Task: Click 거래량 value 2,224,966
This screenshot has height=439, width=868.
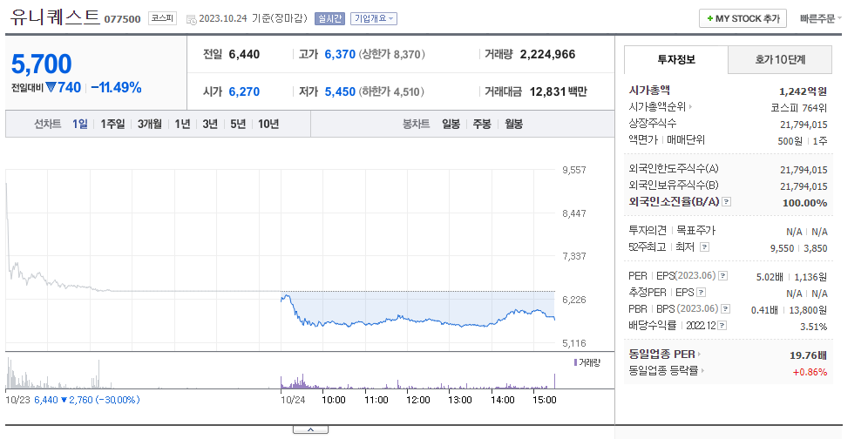Action: pos(547,54)
